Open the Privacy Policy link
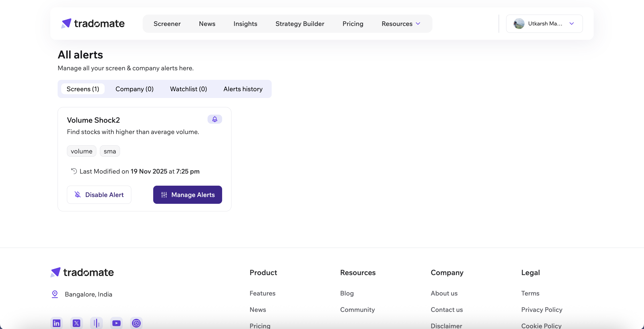 pos(542,310)
